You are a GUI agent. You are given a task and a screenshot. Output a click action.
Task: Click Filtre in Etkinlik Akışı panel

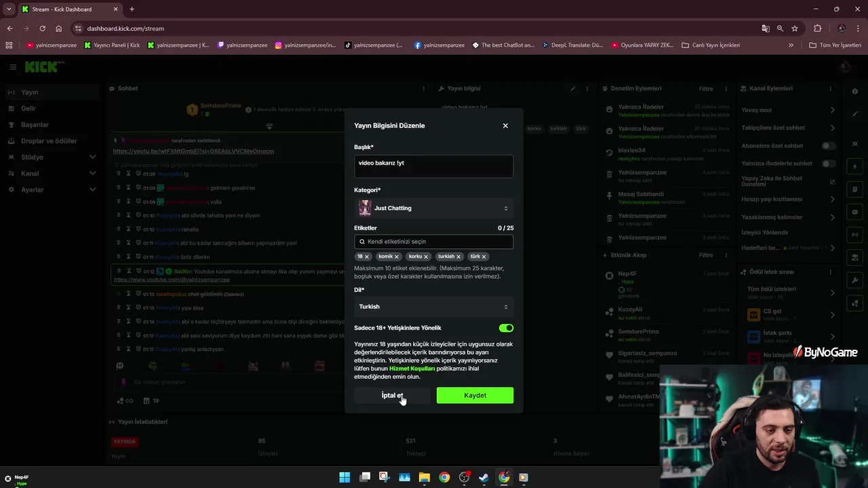[706, 256]
